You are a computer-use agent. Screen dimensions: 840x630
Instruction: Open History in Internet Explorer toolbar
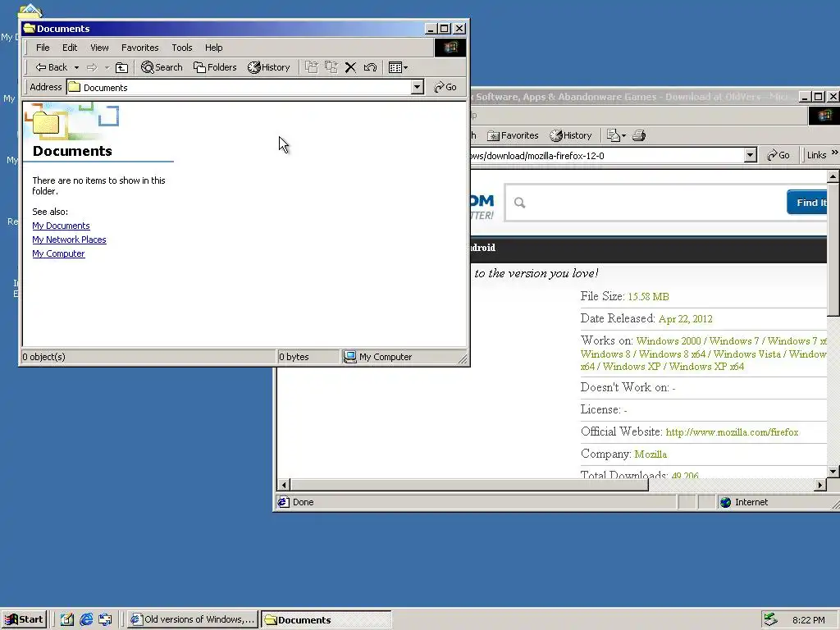point(571,135)
